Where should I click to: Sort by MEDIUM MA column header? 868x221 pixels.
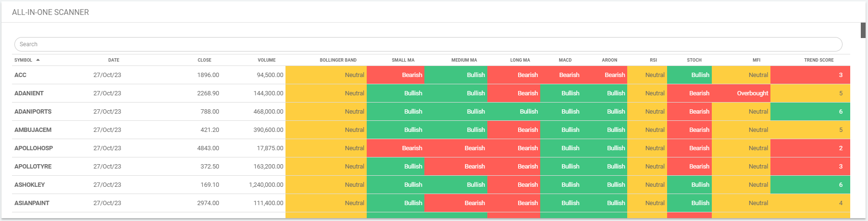[464, 60]
